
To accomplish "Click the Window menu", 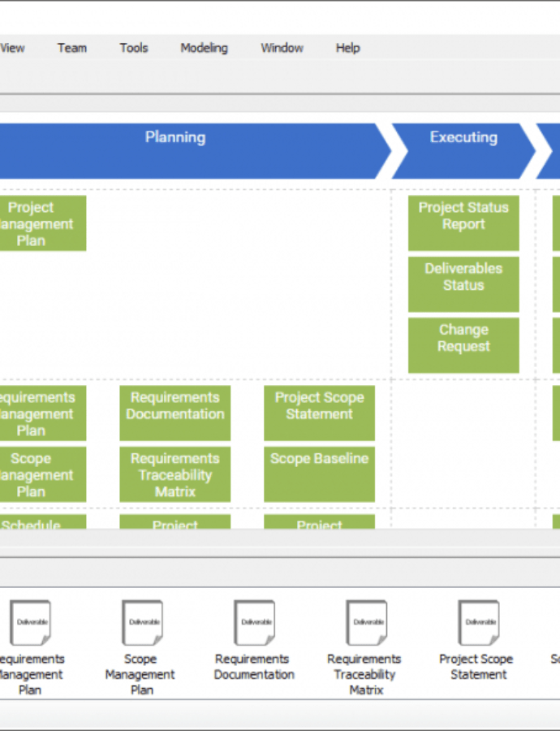I will click(282, 48).
